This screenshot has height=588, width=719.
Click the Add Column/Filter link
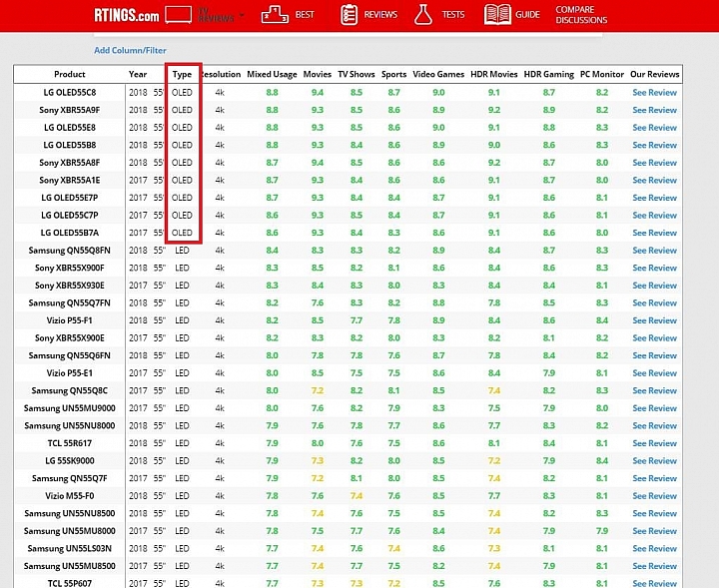coord(130,50)
